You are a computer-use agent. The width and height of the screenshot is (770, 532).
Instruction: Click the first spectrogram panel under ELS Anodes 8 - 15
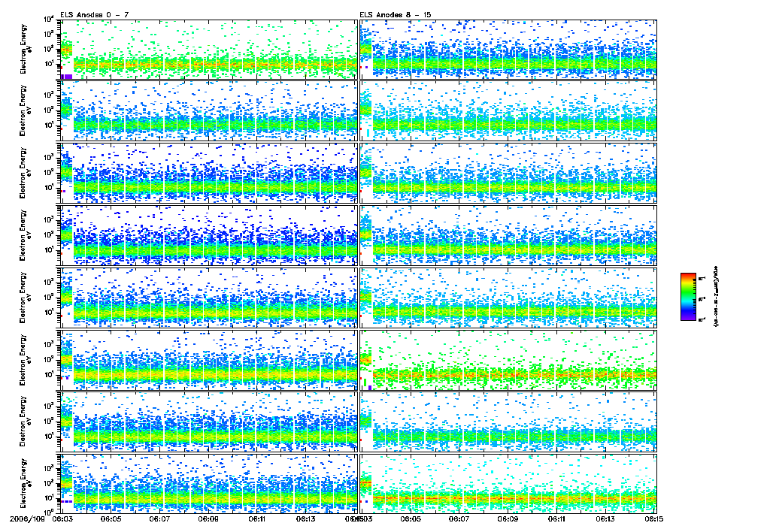tap(508, 49)
